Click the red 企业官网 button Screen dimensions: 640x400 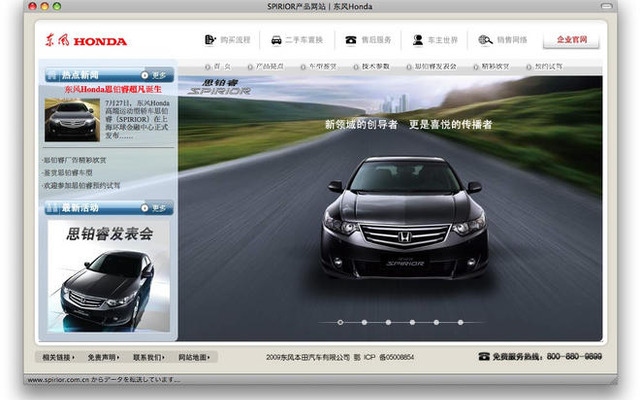571,40
